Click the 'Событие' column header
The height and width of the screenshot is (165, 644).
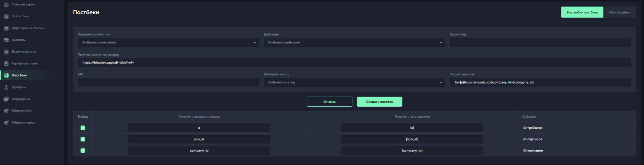point(529,117)
